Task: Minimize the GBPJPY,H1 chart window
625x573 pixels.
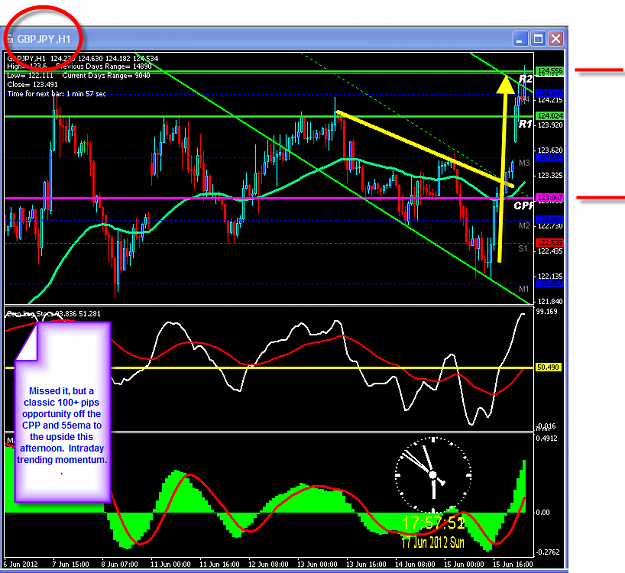Action: [520, 39]
